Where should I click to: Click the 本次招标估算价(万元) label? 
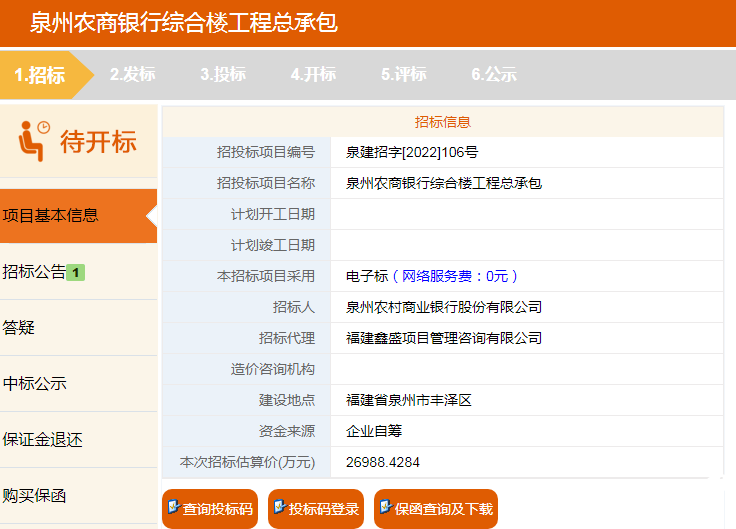click(x=247, y=462)
